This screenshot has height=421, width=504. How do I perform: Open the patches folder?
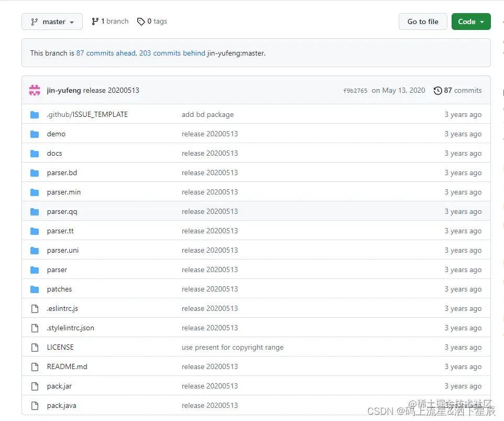60,289
